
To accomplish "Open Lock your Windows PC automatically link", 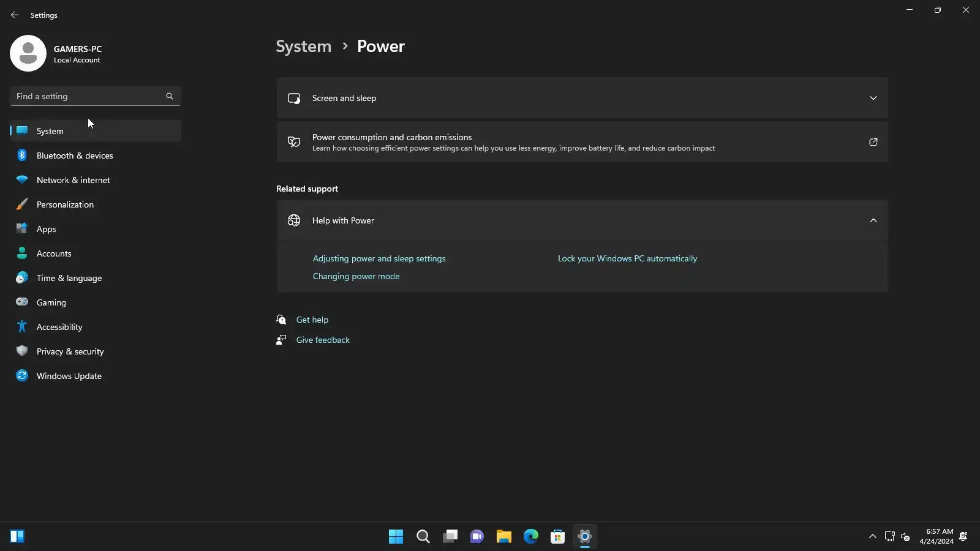I will point(627,258).
